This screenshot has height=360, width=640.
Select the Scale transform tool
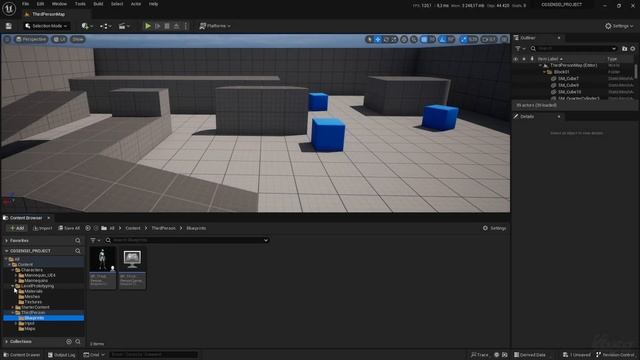(x=394, y=39)
